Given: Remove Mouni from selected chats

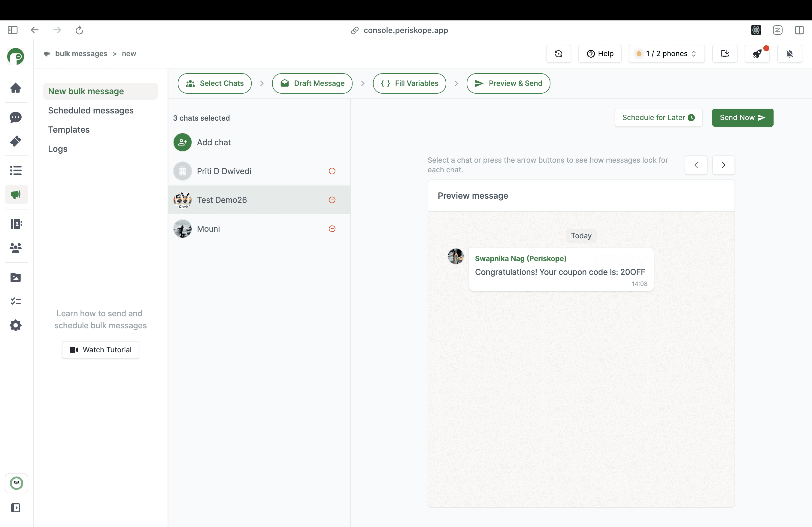Looking at the screenshot, I should [x=332, y=229].
